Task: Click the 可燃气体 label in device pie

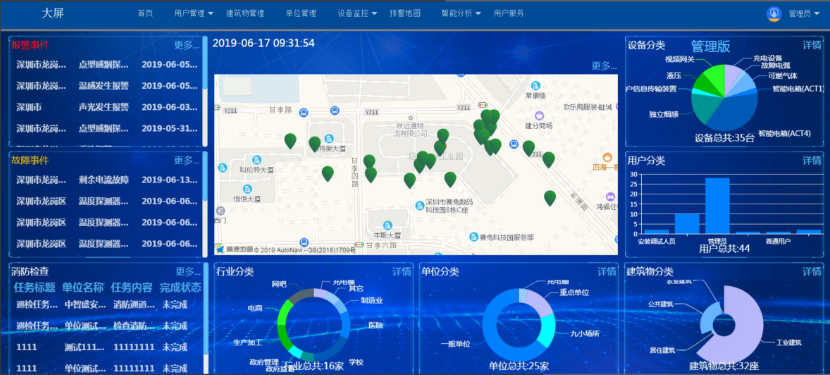Action: point(783,75)
